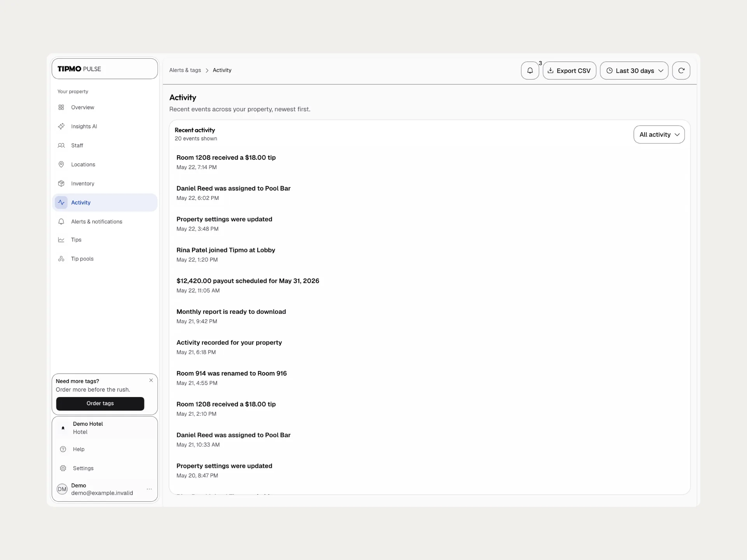747x560 pixels.
Task: Click the refresh icon button
Action: coord(681,70)
